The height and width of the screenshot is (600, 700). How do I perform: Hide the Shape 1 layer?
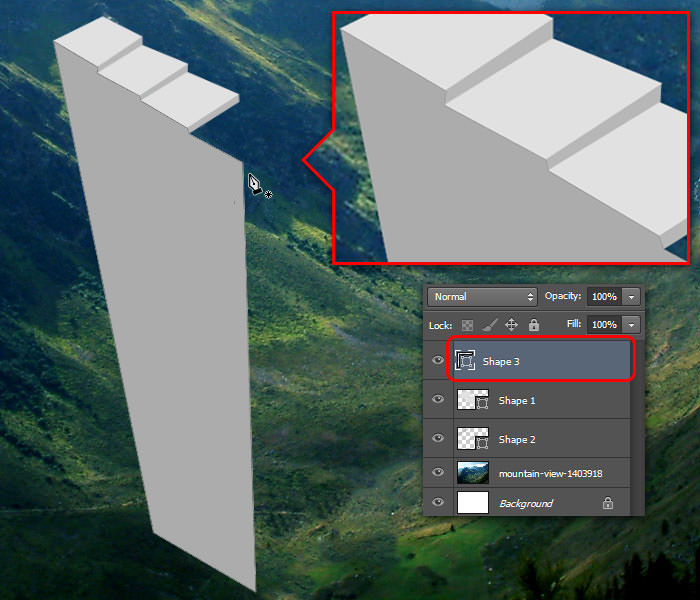(438, 399)
